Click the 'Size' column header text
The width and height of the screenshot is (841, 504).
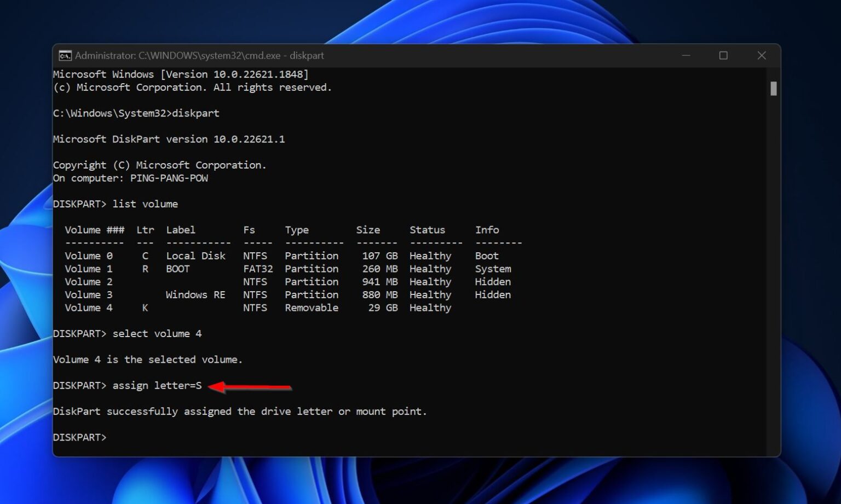coord(367,230)
